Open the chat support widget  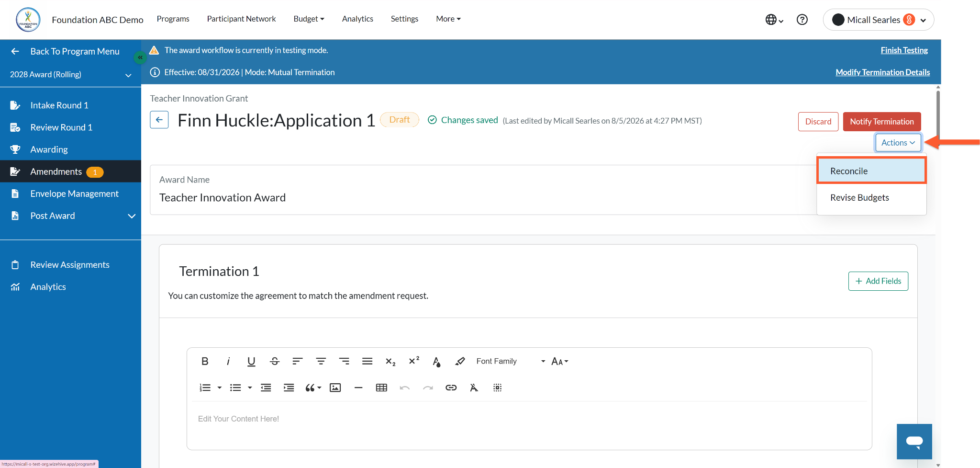pyautogui.click(x=914, y=442)
